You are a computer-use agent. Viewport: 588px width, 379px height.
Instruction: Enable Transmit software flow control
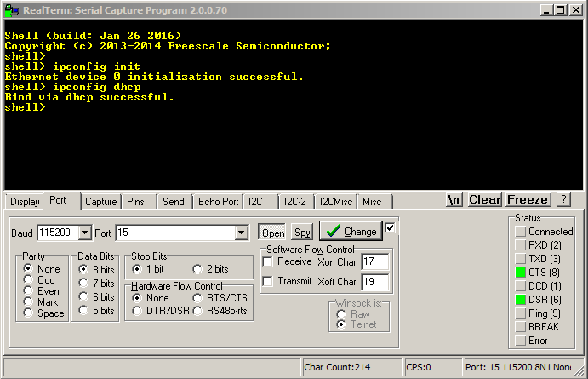click(x=268, y=281)
